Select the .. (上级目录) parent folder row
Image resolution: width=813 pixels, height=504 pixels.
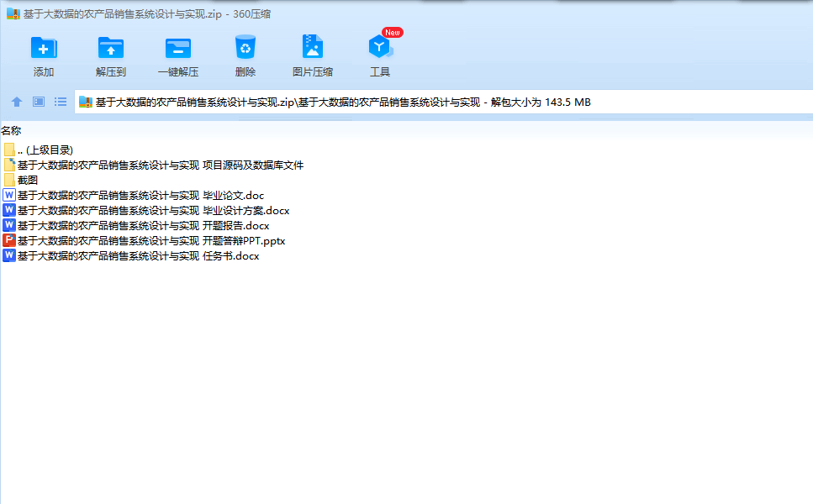(39, 150)
